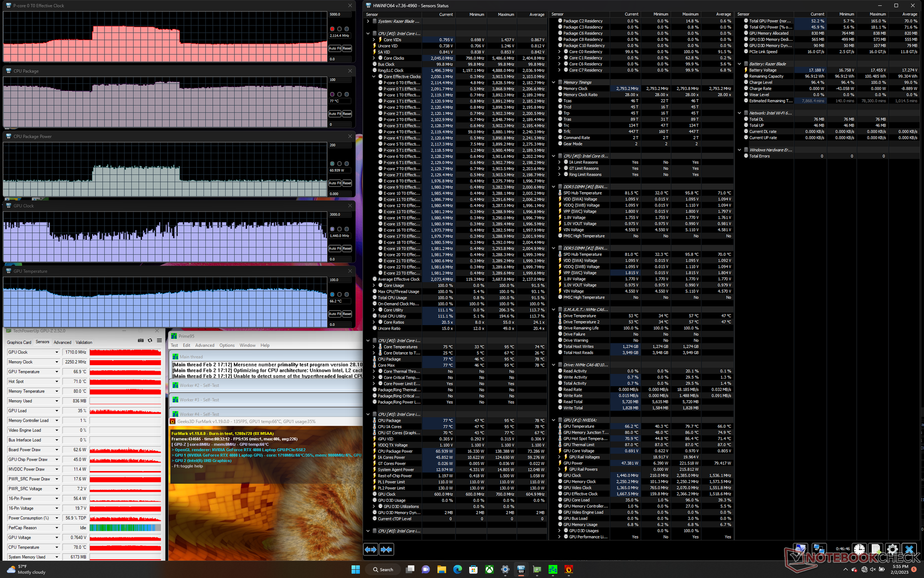The image size is (924, 578).
Task: Open Board Power Draw dropdown in GPU-Z
Action: tap(57, 450)
